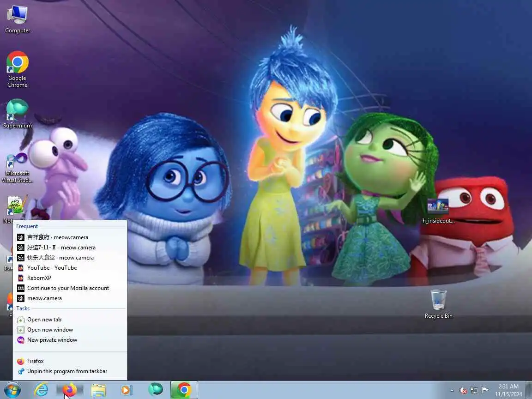Click the muted volume tray icon

(x=463, y=391)
